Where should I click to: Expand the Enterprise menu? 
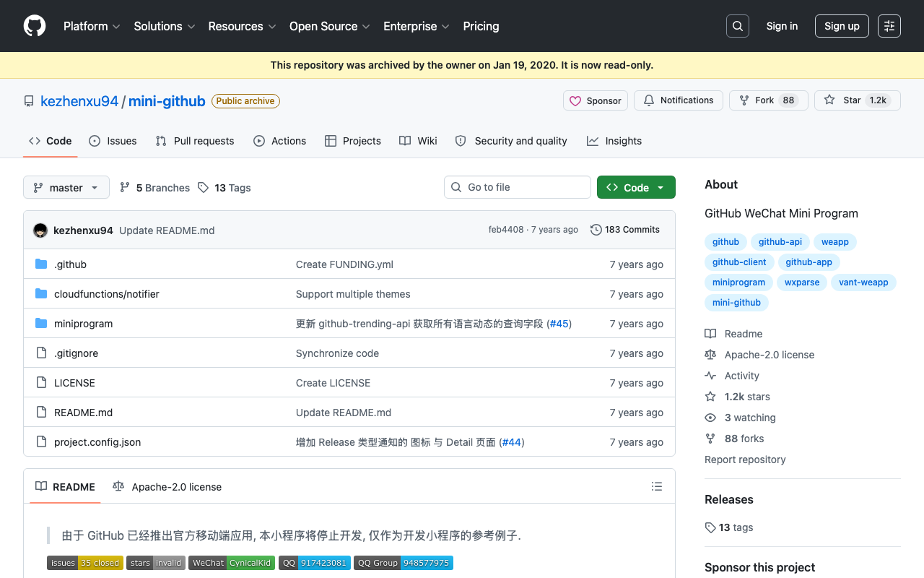417,26
